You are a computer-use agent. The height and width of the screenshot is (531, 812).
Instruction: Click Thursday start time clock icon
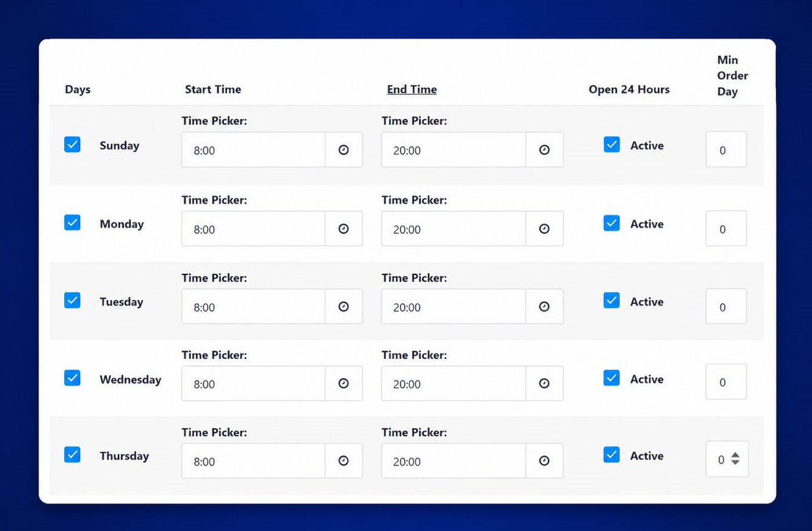coord(344,461)
